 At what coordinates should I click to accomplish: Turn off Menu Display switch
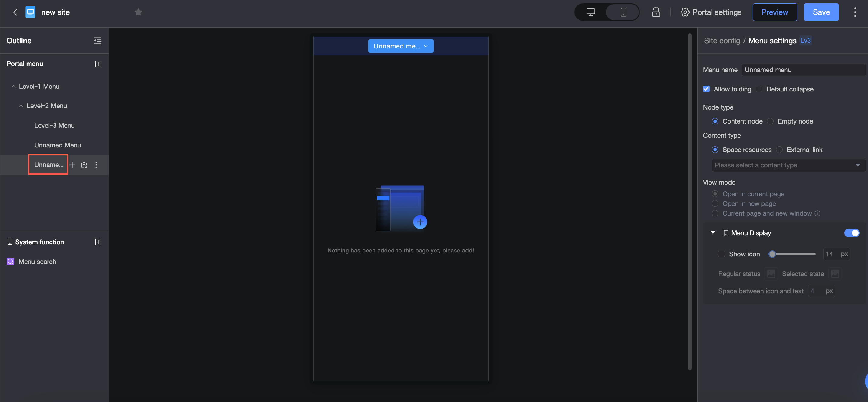[x=851, y=233]
